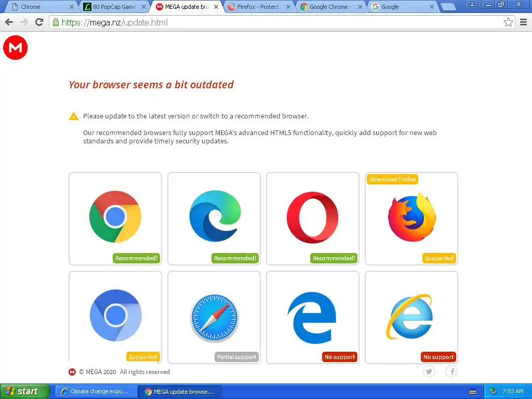Click the yellow warning triangle icon
This screenshot has height=399, width=532.
tap(74, 116)
